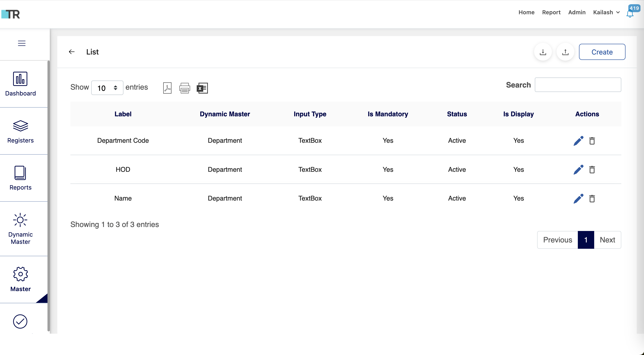644x355 pixels.
Task: Click the download icon near Create
Action: click(x=543, y=52)
